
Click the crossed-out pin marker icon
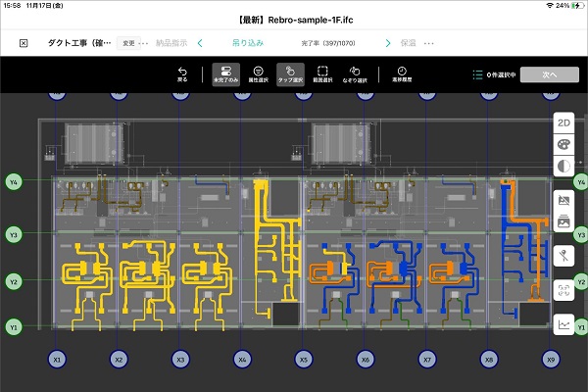[x=563, y=256]
